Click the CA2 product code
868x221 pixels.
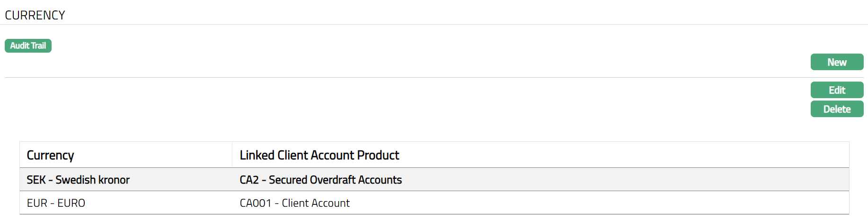pyautogui.click(x=249, y=180)
